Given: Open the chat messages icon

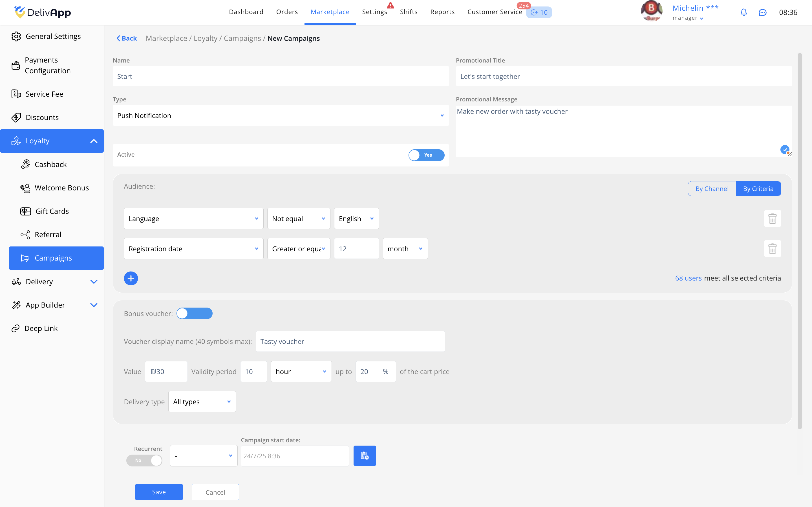Looking at the screenshot, I should coord(762,12).
